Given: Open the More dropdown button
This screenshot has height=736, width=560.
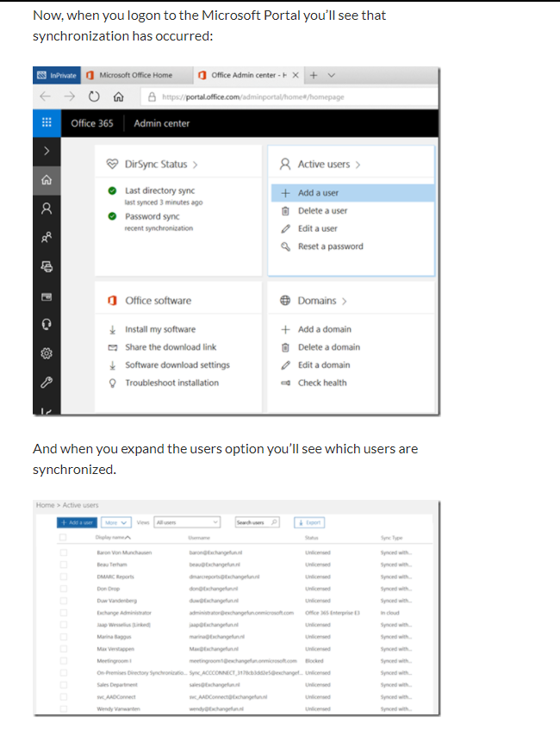Looking at the screenshot, I should coord(115,522).
